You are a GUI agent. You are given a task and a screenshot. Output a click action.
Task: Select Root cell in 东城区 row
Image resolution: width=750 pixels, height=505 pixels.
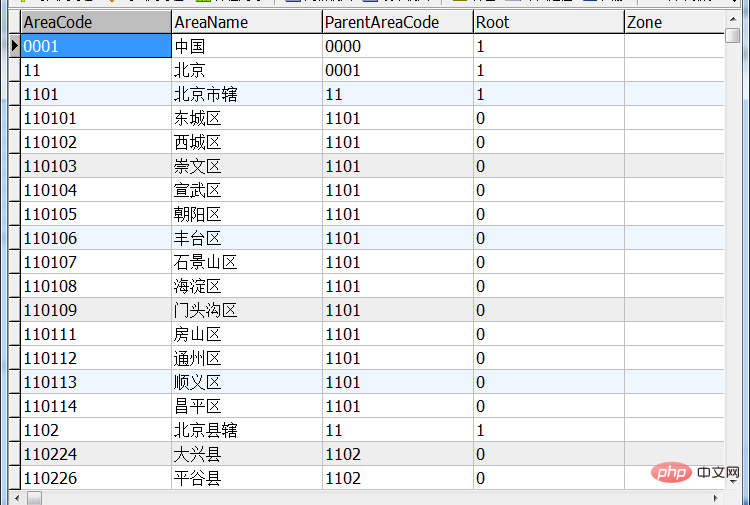click(549, 118)
